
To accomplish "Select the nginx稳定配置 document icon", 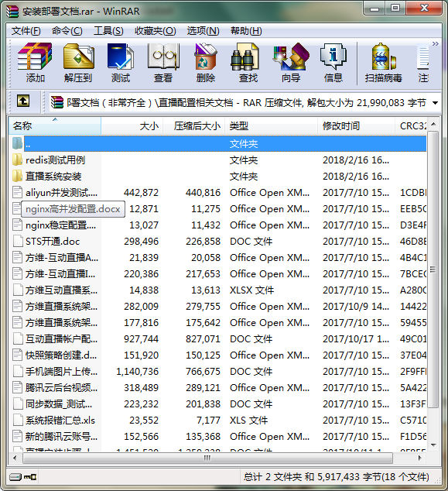I will (x=18, y=225).
